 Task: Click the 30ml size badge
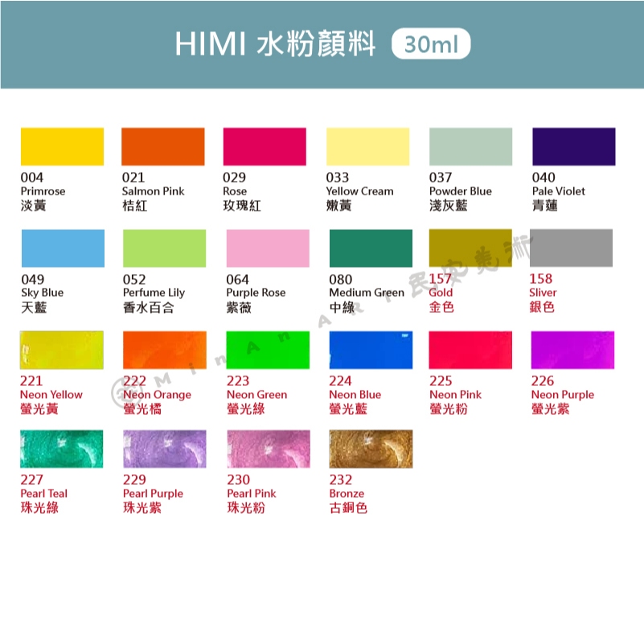coord(431,43)
